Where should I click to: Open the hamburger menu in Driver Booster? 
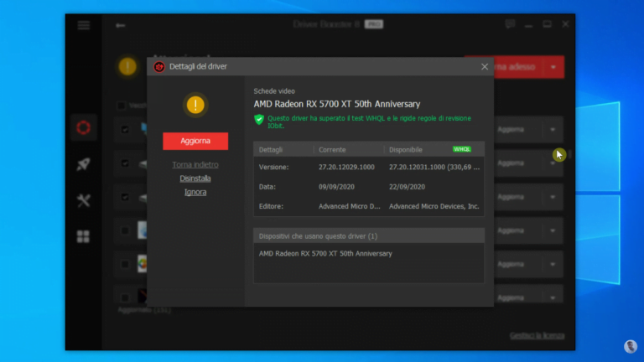[83, 25]
